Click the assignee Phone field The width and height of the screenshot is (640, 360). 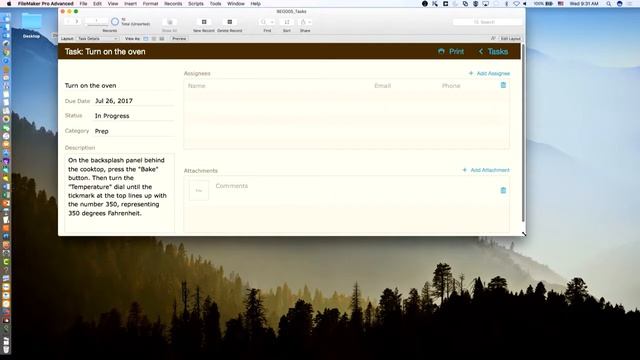pyautogui.click(x=468, y=86)
